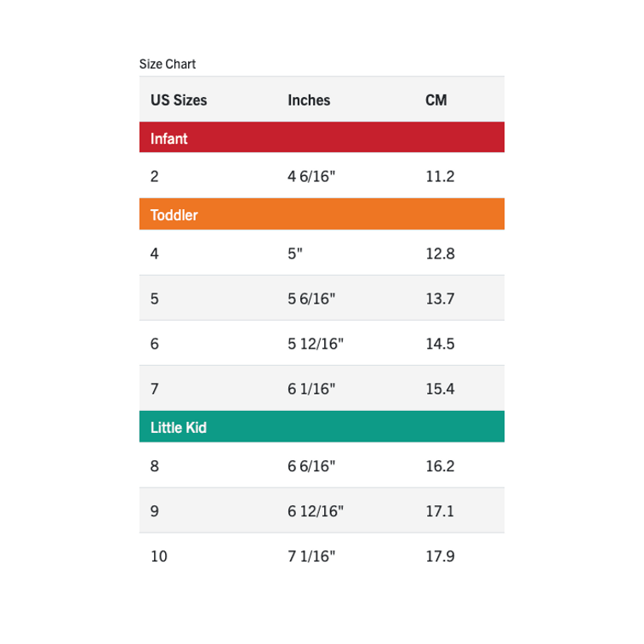The image size is (644, 644).
Task: Click the 5" inches cell
Action: pos(295,254)
